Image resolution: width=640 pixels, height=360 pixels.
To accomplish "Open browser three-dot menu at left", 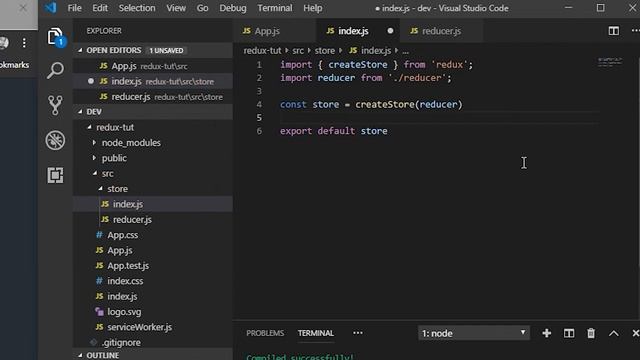I will coord(24,42).
